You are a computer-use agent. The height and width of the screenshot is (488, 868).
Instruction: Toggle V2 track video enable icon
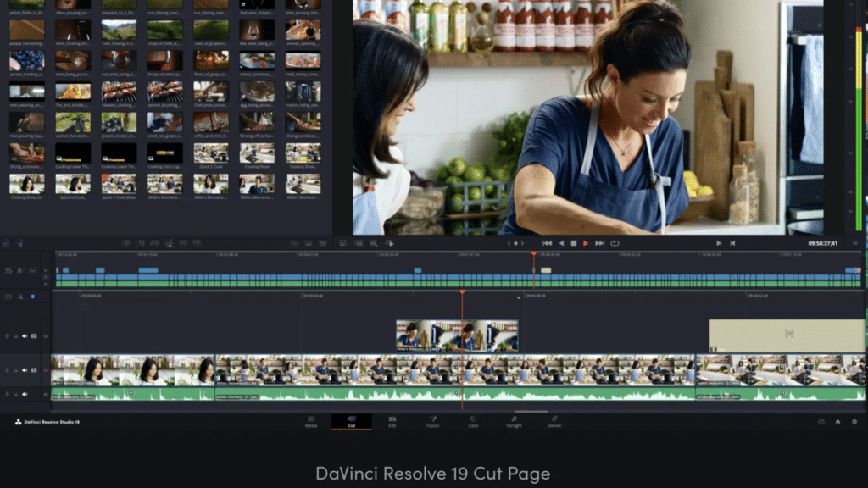34,336
